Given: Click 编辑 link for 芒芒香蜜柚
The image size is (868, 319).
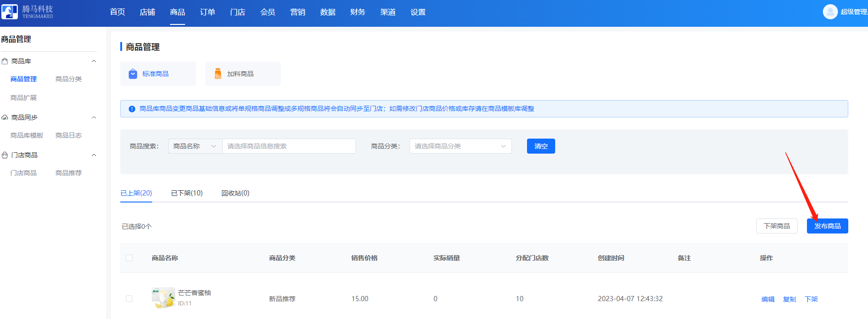Looking at the screenshot, I should click(x=768, y=299).
